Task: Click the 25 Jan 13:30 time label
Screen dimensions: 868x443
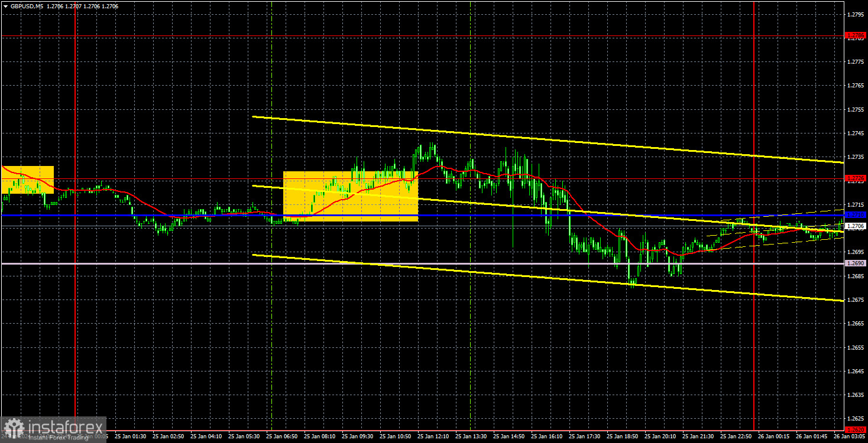Action: (471, 437)
